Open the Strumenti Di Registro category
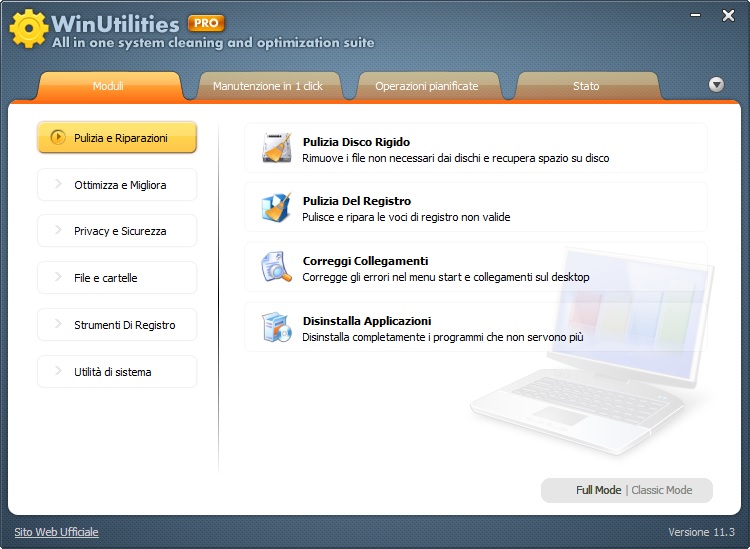750x549 pixels. 117,325
